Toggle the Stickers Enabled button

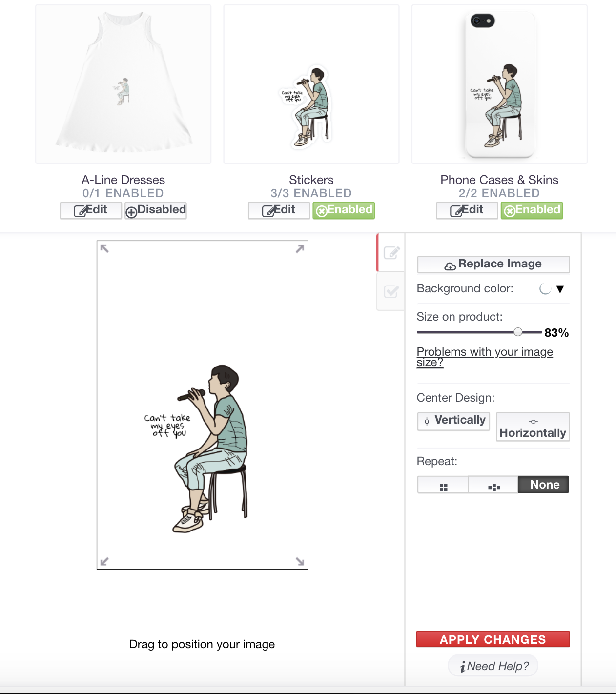click(344, 210)
